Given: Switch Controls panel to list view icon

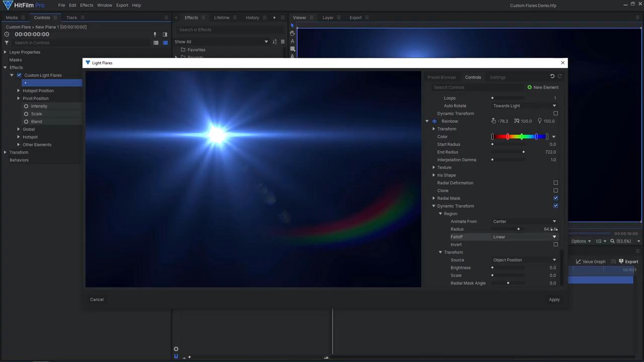Looking at the screenshot, I should click(156, 43).
